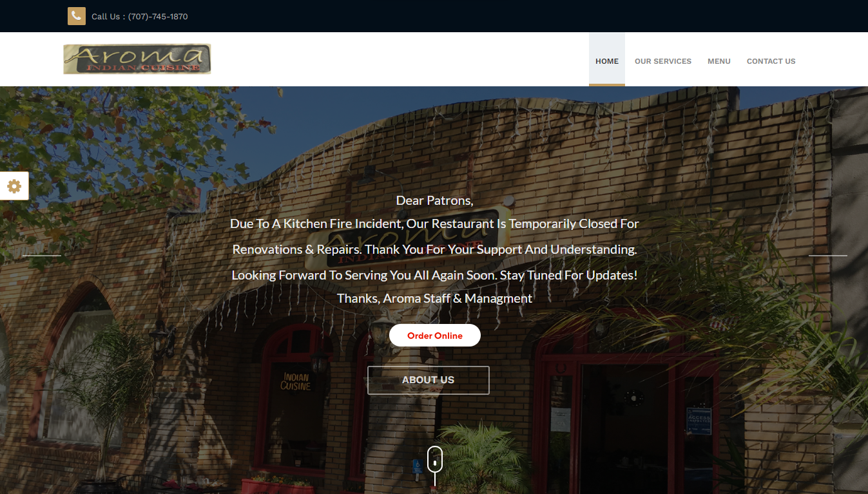Go to CONTACT US page
Image resolution: width=868 pixels, height=494 pixels.
point(771,61)
